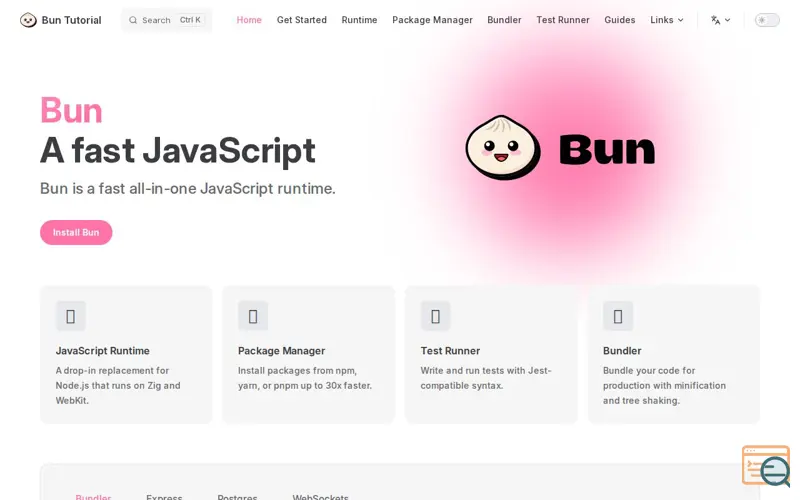Click the Test Runner card icon
800x500 pixels.
(x=435, y=316)
